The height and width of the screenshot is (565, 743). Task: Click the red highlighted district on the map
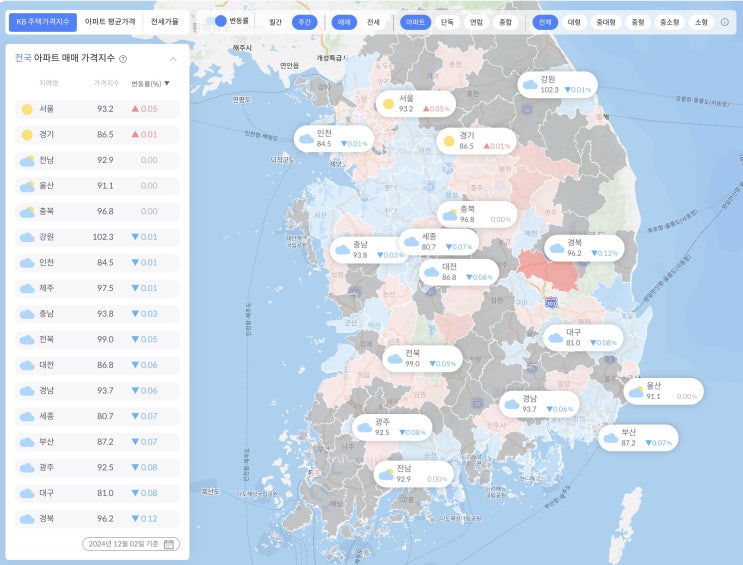[550, 270]
